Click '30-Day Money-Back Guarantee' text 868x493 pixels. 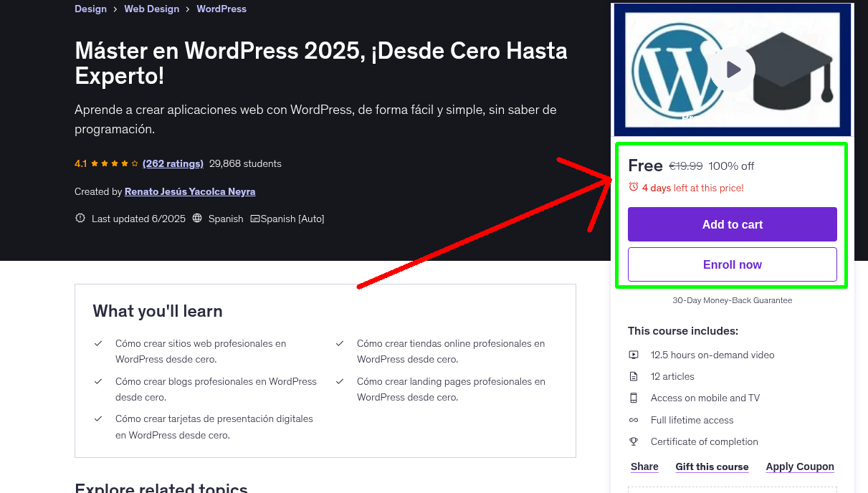coord(733,300)
